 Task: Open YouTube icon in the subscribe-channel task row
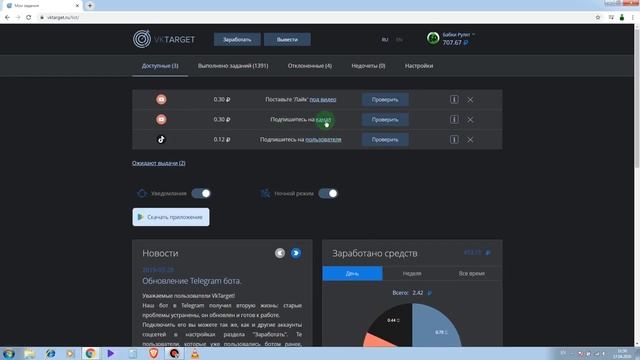point(161,119)
